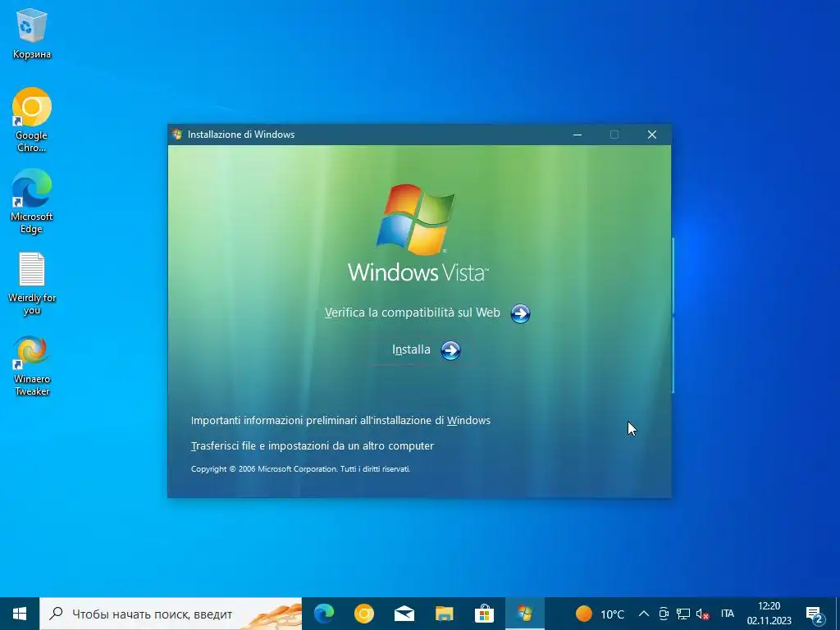Open Microsoft Edge desktop shortcut
Image resolution: width=840 pixels, height=630 pixels.
tap(32, 202)
